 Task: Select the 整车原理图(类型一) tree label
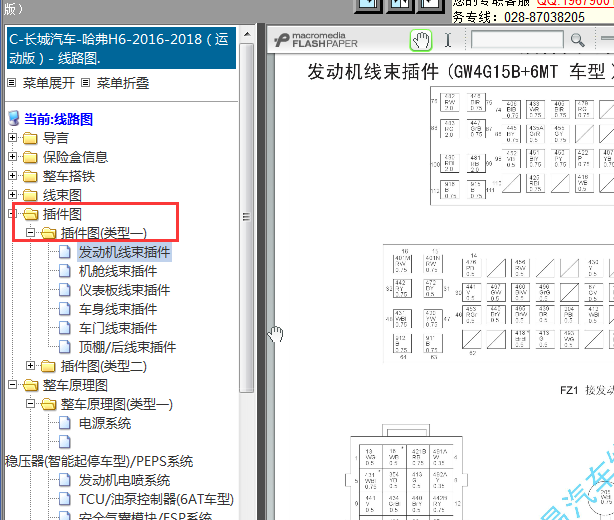[117, 404]
